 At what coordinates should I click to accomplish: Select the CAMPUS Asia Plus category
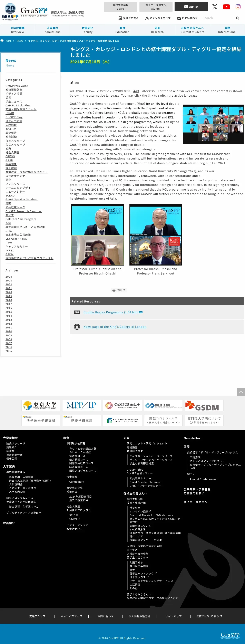click(x=18, y=106)
